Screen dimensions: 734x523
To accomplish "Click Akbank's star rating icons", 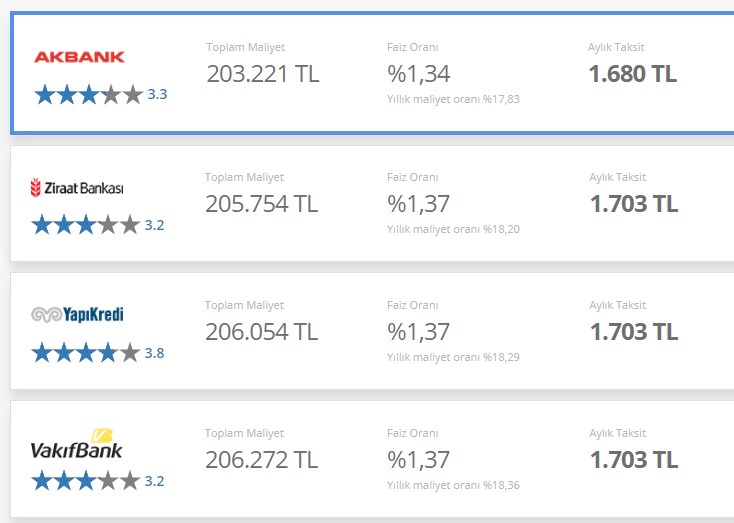I will pyautogui.click(x=88, y=95).
